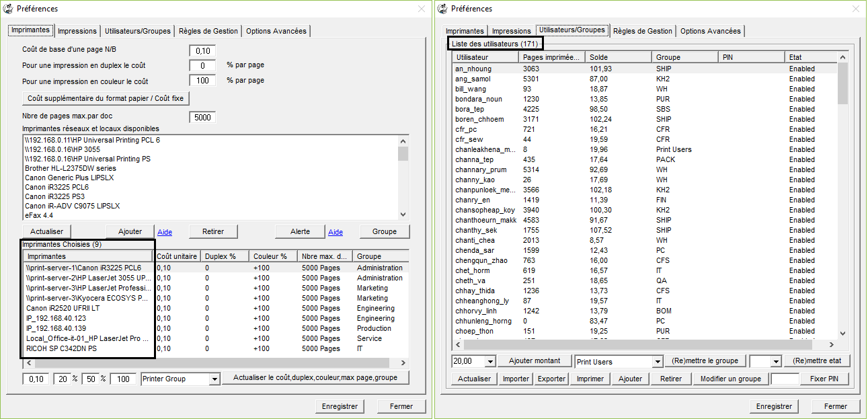Select user channa_tep row
The image size is (868, 419).
point(645,159)
